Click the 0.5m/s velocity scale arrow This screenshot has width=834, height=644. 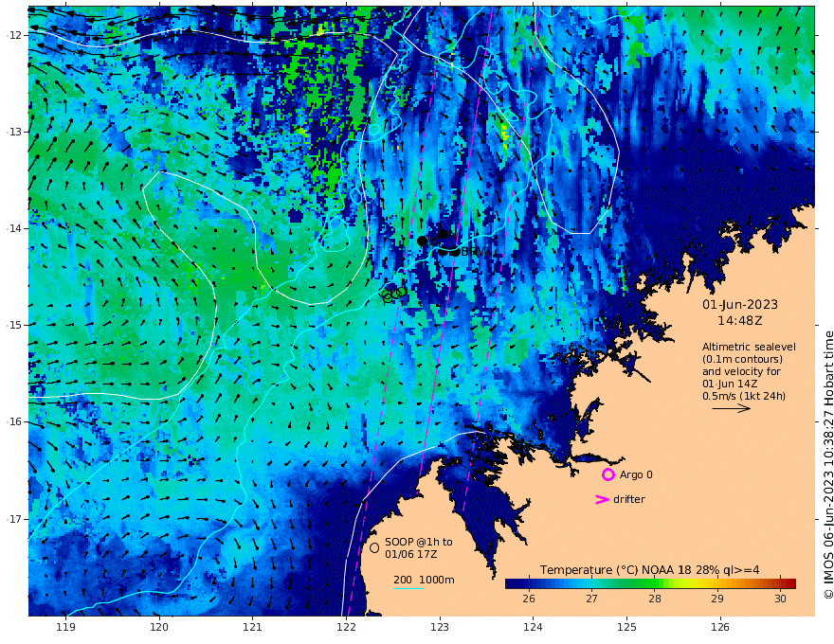pyautogui.click(x=732, y=408)
